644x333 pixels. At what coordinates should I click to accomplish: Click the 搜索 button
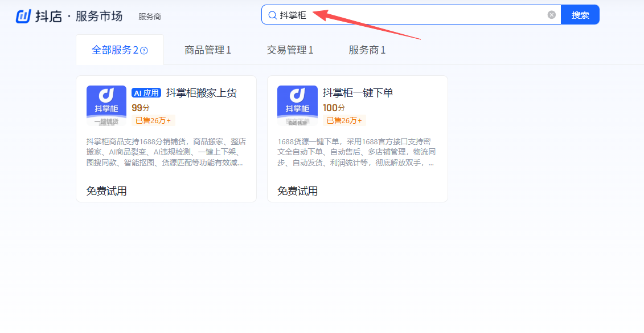pyautogui.click(x=580, y=15)
